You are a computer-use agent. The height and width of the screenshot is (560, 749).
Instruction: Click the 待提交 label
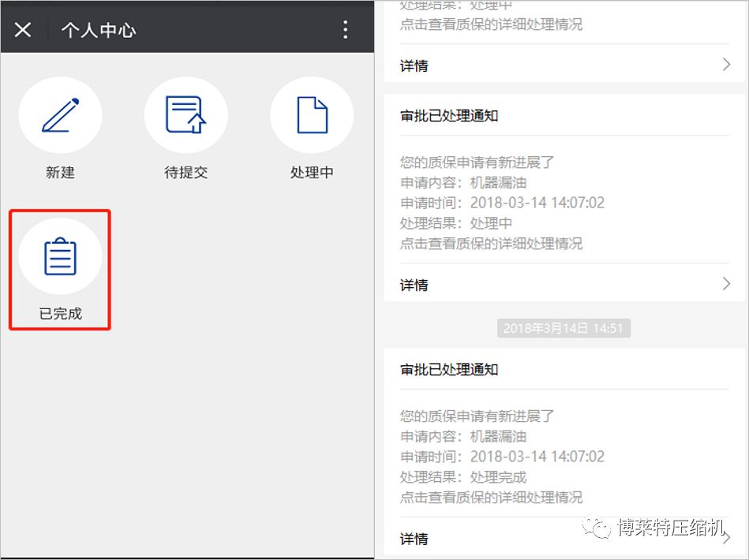pyautogui.click(x=185, y=173)
